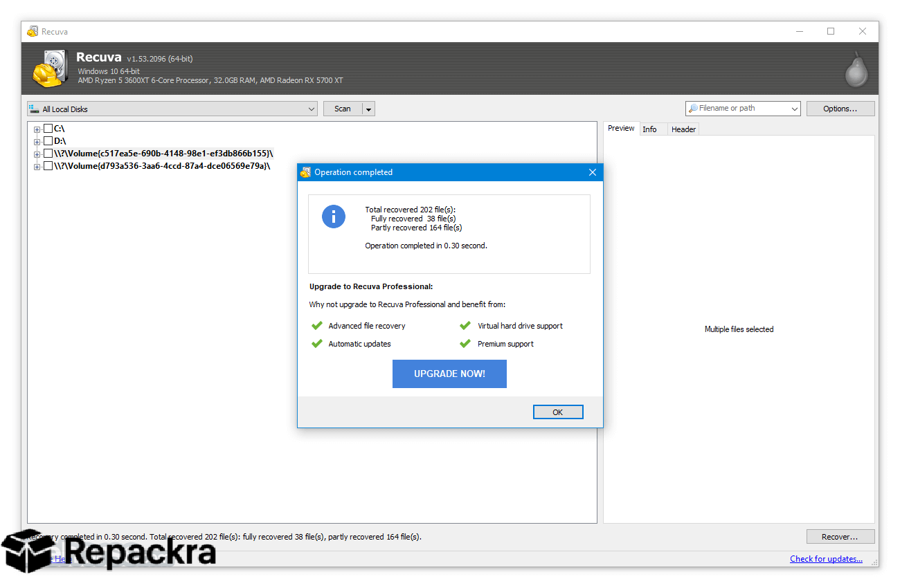Switch to the Header tab

coord(683,129)
